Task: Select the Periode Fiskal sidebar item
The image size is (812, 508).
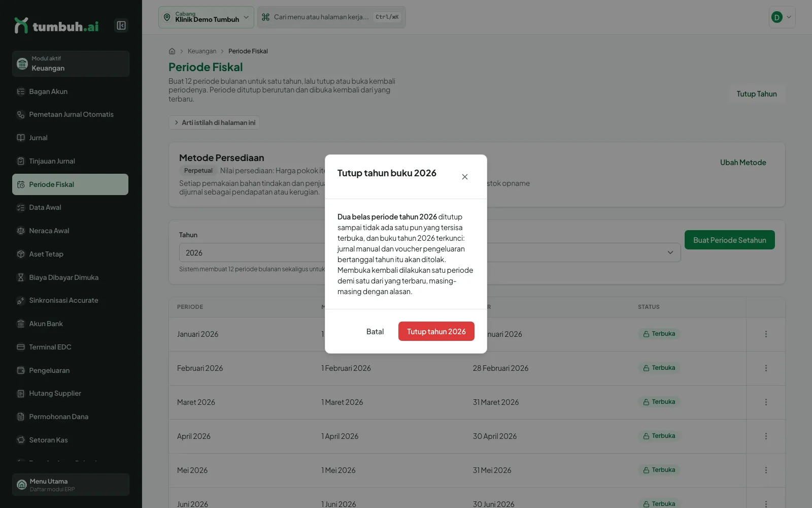Action: click(70, 184)
